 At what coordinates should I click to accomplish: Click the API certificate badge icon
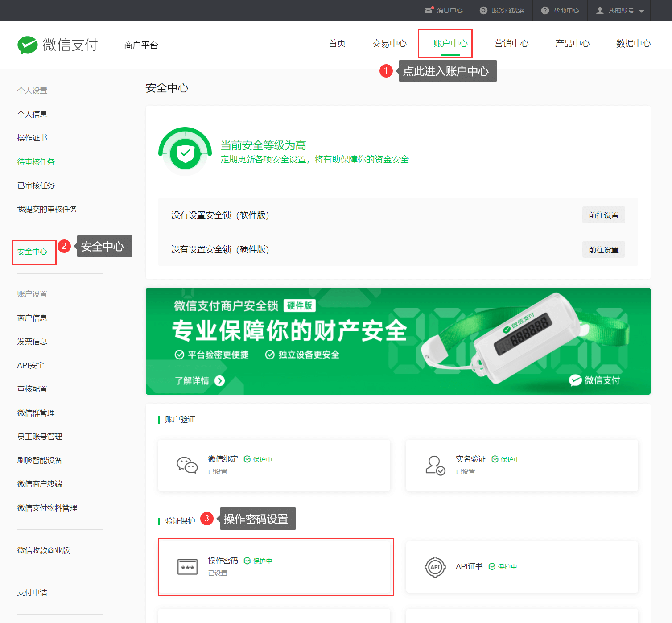coord(435,567)
